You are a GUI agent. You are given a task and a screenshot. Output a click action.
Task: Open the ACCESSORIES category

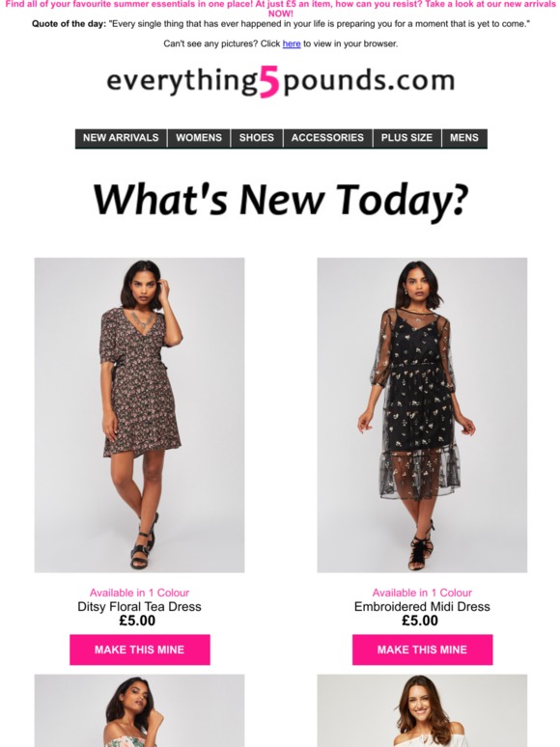pos(327,138)
